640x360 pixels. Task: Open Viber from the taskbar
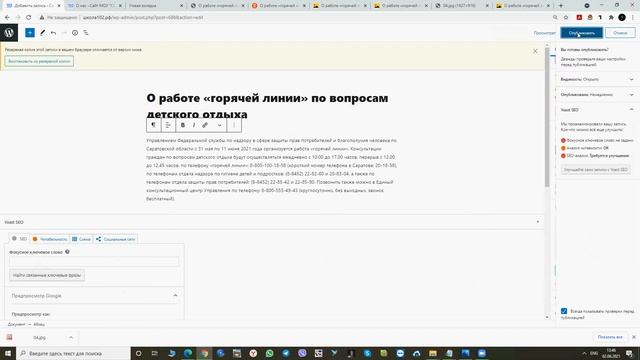pyautogui.click(x=302, y=353)
